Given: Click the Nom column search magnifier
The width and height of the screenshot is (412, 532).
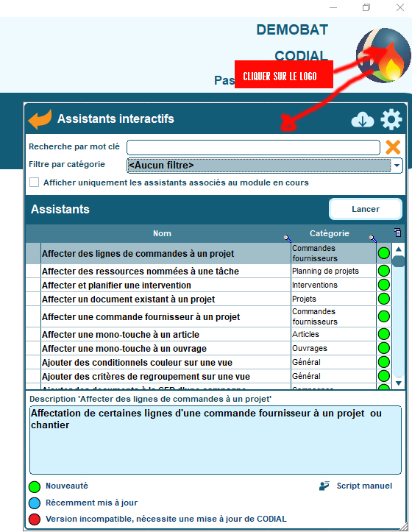Looking at the screenshot, I should click(287, 238).
